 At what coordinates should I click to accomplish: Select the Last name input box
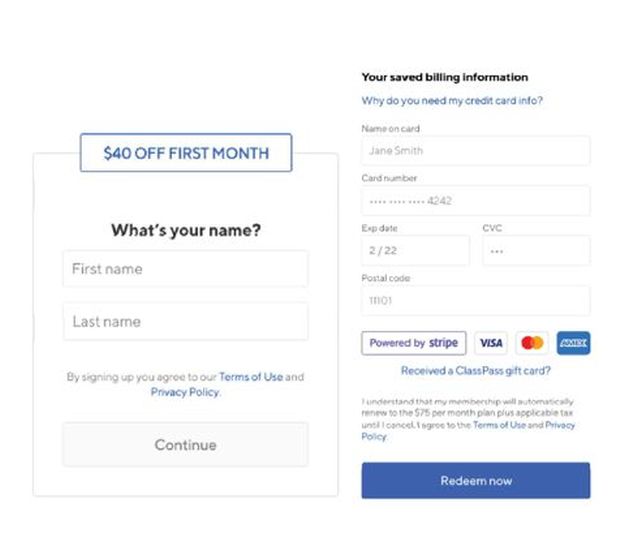(185, 322)
